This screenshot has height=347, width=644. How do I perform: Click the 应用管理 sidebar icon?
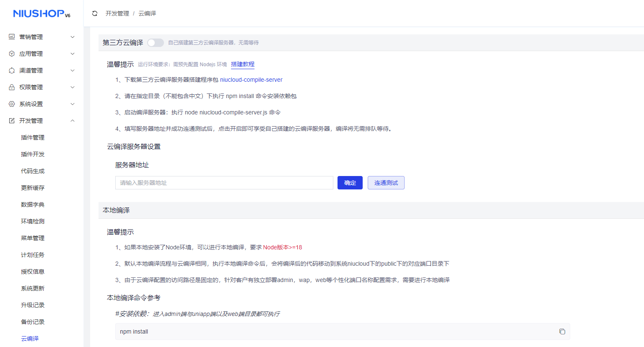pos(11,53)
